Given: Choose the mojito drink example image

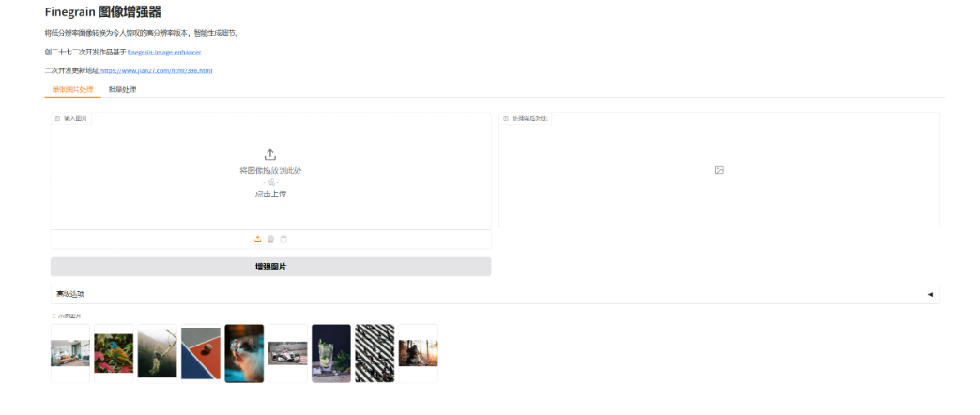Looking at the screenshot, I should (331, 353).
